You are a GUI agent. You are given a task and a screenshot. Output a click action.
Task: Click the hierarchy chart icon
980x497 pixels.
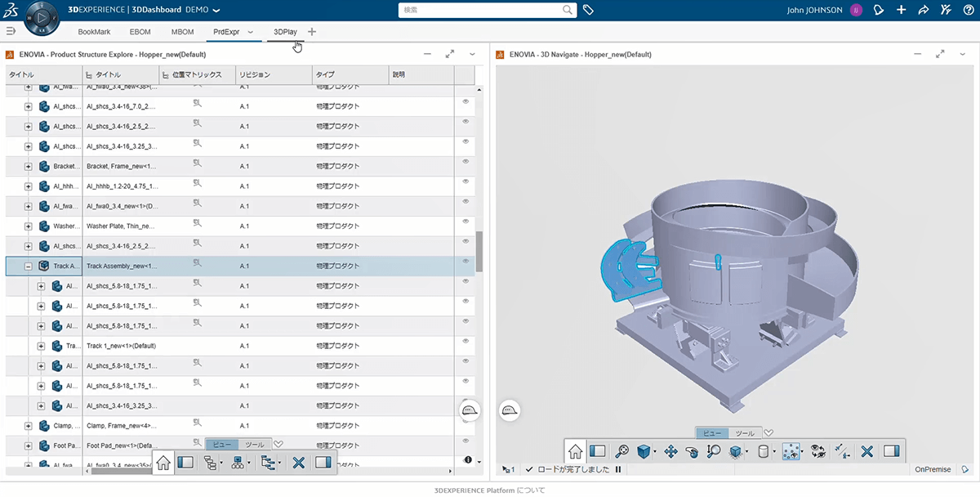238,463
